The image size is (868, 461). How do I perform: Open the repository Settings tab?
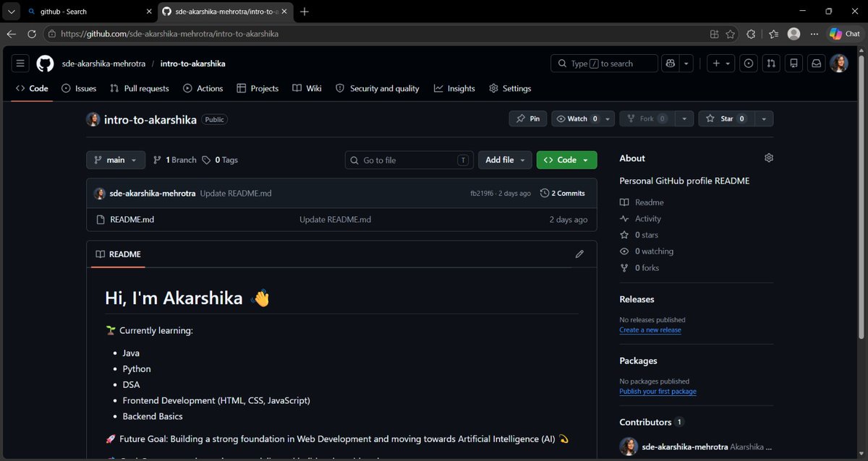point(510,88)
